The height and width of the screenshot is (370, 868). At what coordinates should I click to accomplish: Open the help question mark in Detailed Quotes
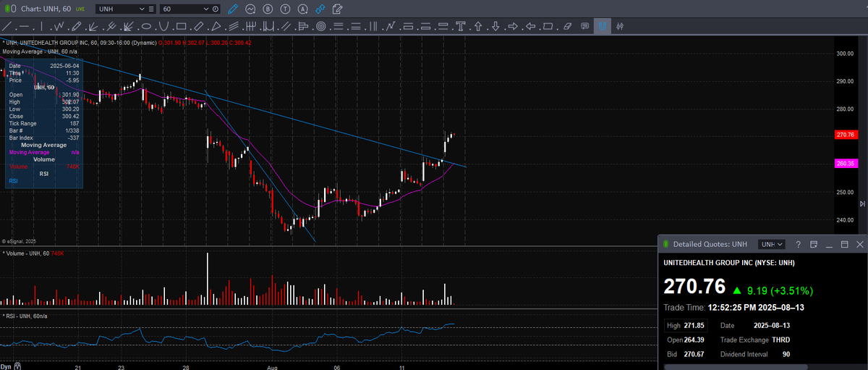[798, 244]
